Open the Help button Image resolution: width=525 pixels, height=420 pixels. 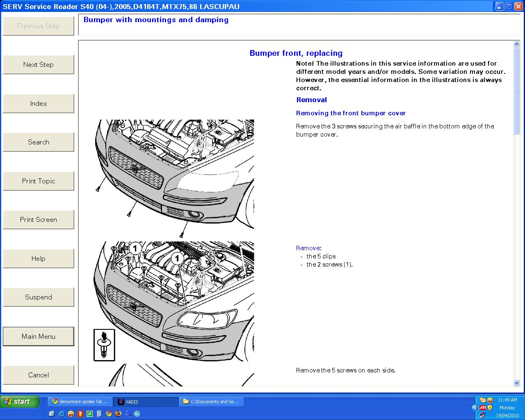pos(39,258)
